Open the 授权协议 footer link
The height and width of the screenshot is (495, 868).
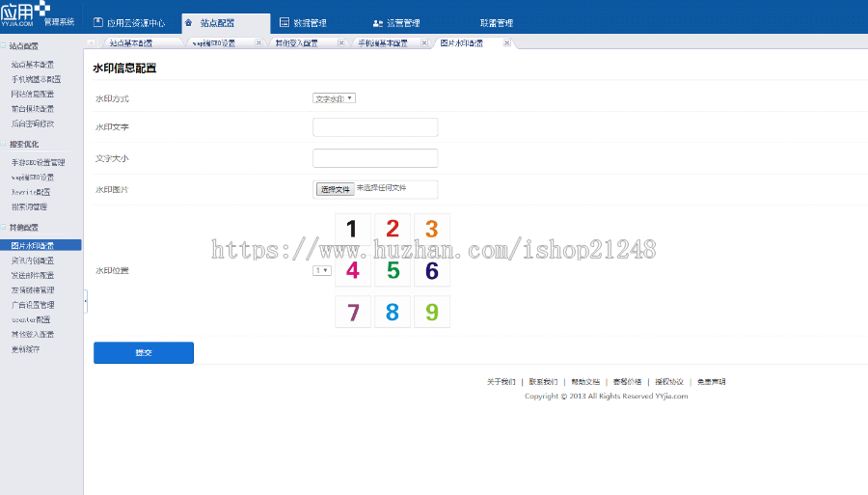[x=669, y=381]
